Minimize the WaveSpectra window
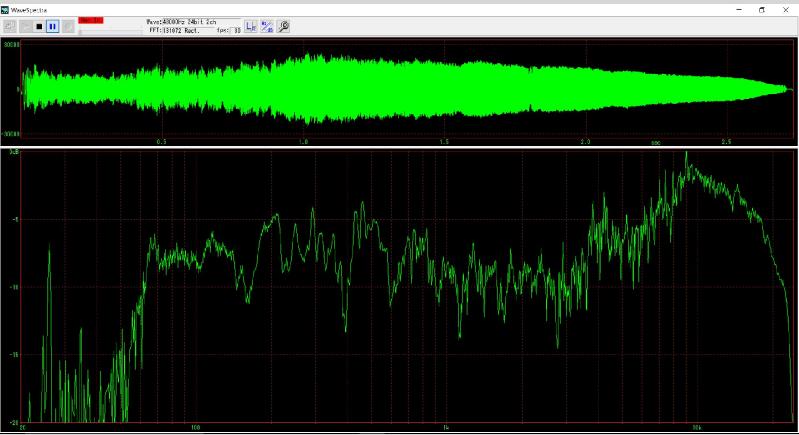 (x=739, y=10)
